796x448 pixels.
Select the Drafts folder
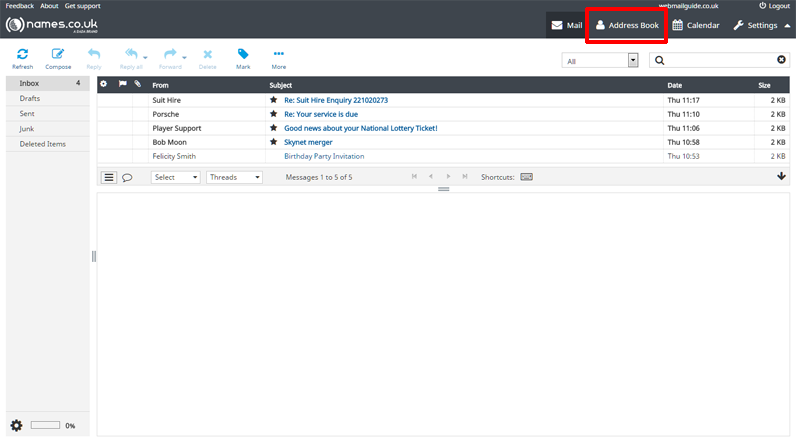[48, 99]
